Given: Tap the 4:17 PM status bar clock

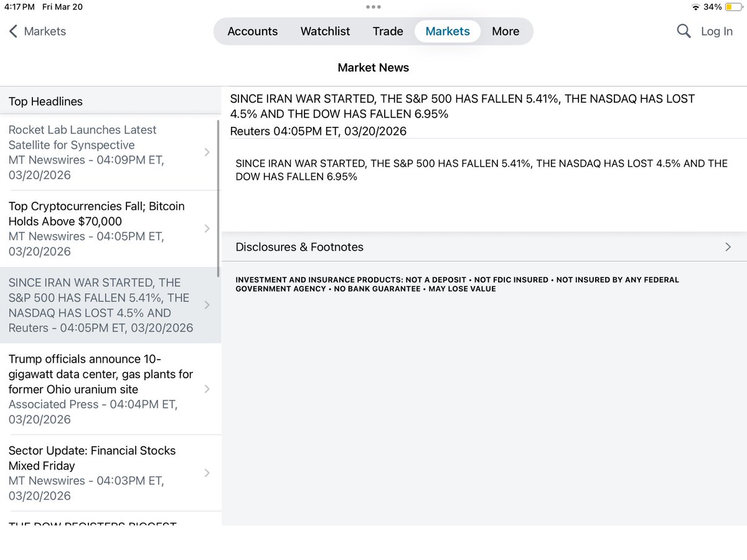Looking at the screenshot, I should pyautogui.click(x=19, y=7).
